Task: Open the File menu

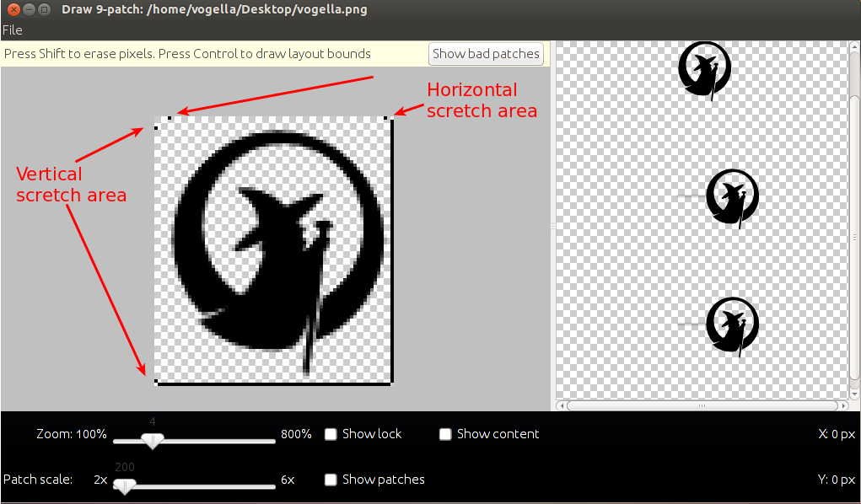Action: (12, 30)
